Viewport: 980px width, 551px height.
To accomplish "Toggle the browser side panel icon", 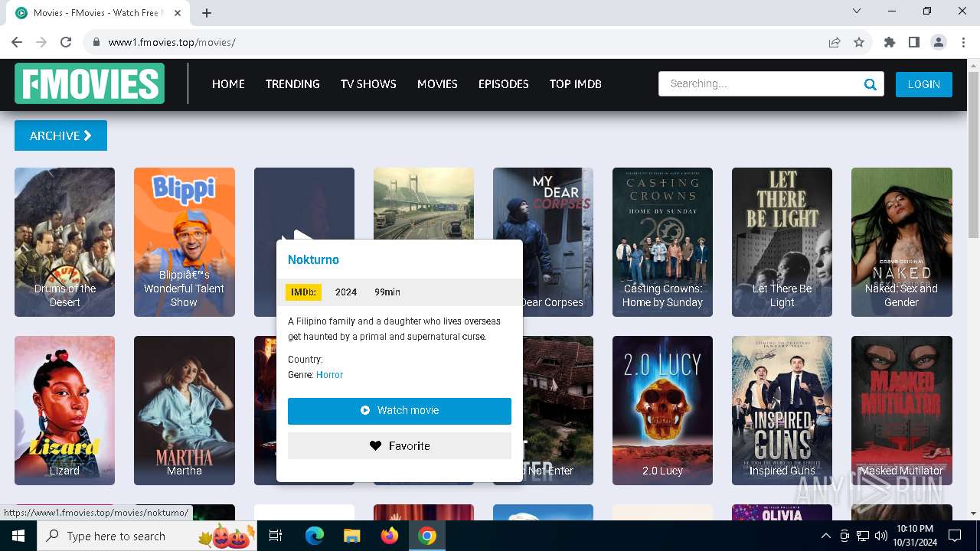I will coord(914,42).
